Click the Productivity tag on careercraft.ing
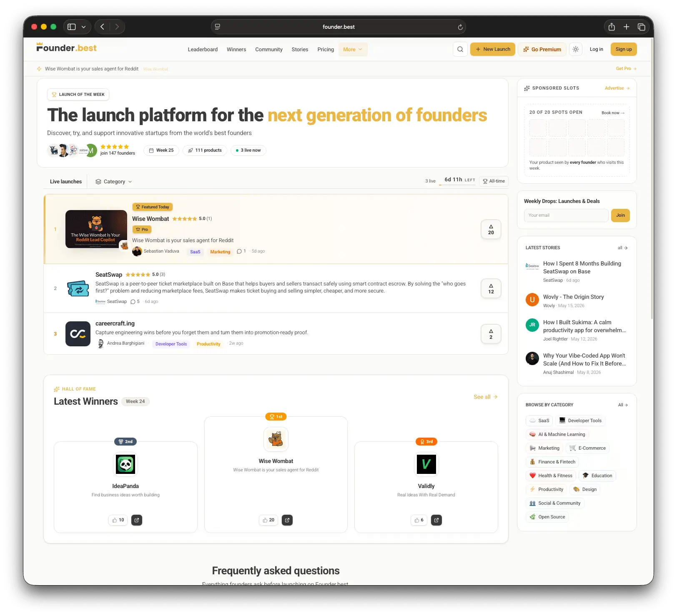This screenshot has height=616, width=677. pos(208,344)
